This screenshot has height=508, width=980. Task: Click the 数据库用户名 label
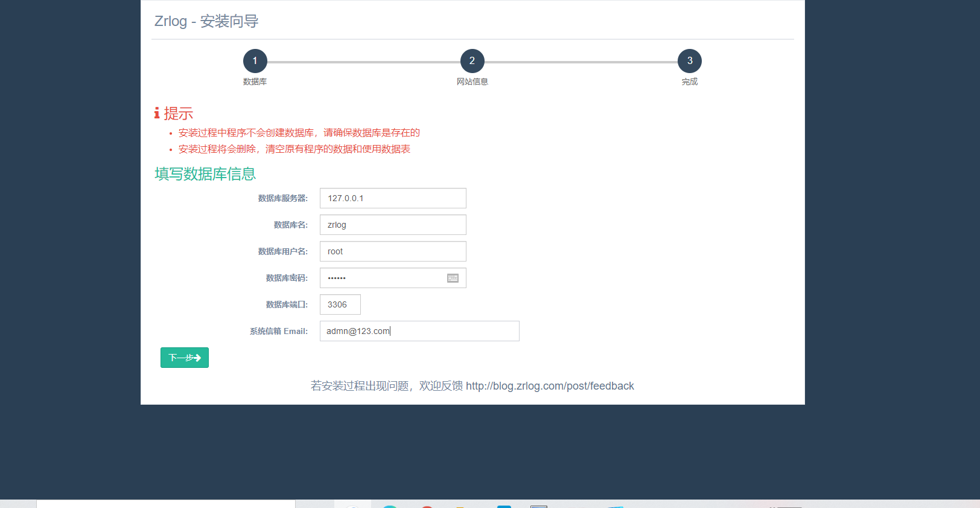[x=283, y=251]
